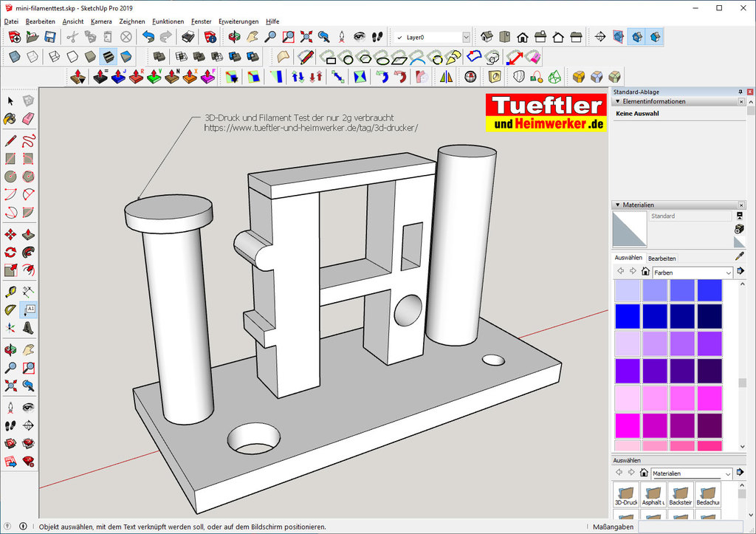Click the Zoom Extents icon in top toolbar
Viewport: 756px width, 534px height.
point(306,36)
